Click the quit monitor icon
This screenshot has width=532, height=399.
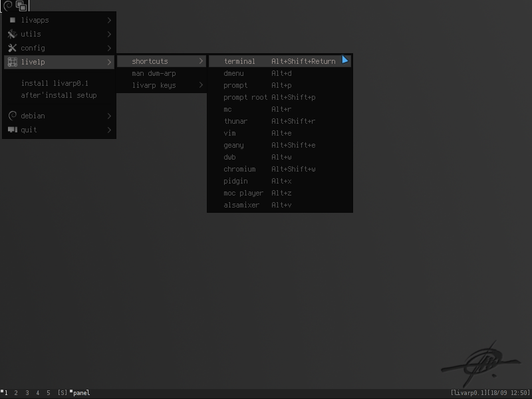click(x=13, y=130)
